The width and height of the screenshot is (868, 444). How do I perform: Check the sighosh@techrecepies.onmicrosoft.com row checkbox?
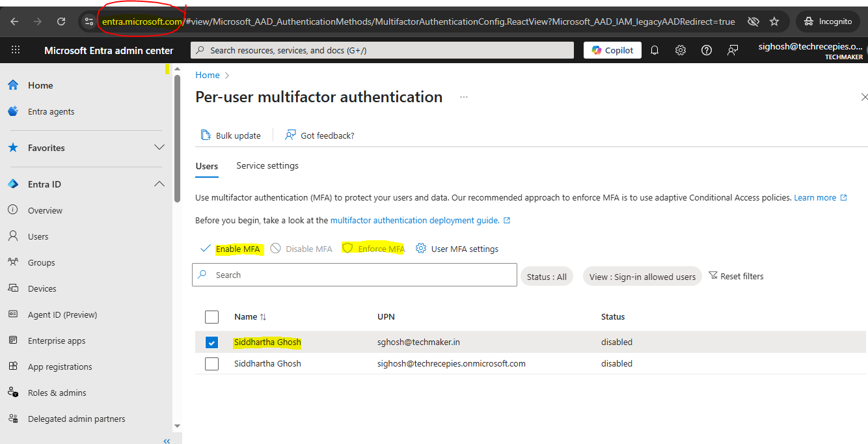pyautogui.click(x=211, y=364)
